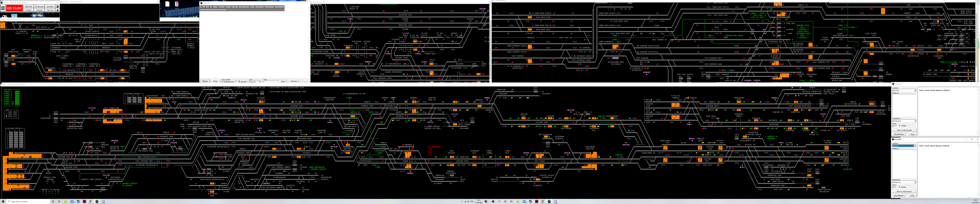Sort the Train List by the Status column

215,7
